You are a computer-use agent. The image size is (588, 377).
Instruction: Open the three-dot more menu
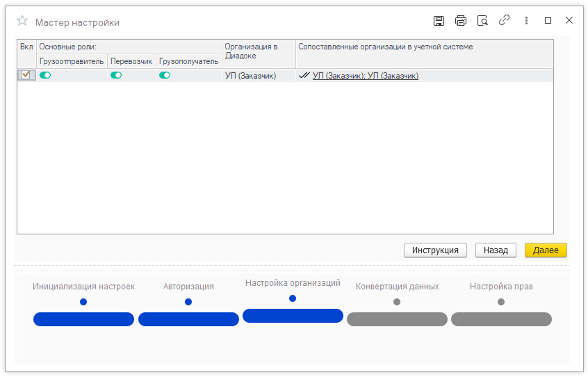[x=526, y=21]
